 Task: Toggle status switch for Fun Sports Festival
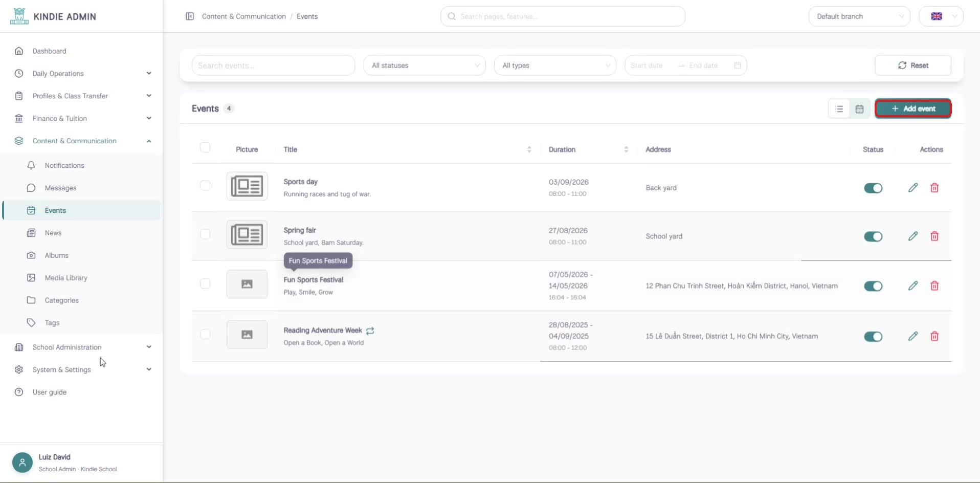coord(873,286)
